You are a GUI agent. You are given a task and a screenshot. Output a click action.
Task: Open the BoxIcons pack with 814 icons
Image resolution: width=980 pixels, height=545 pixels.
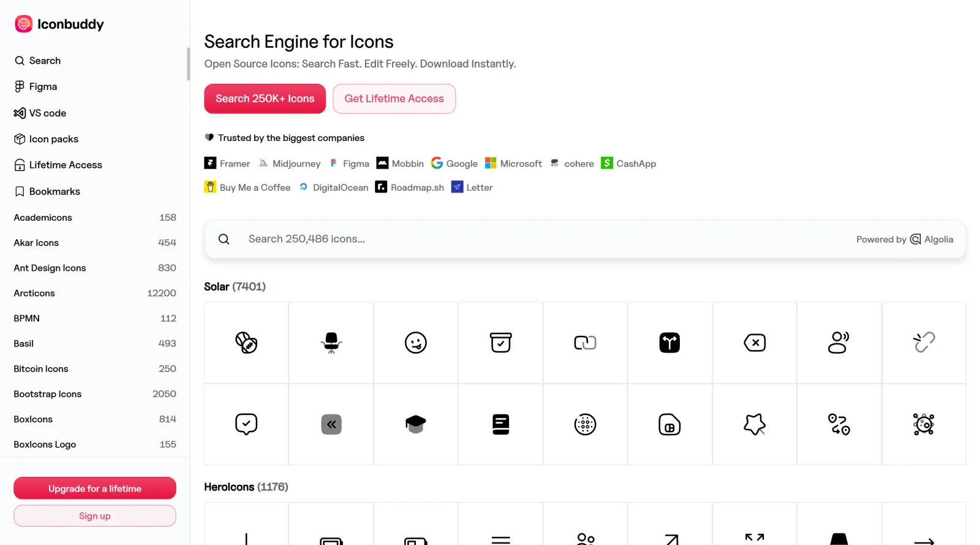click(x=95, y=419)
